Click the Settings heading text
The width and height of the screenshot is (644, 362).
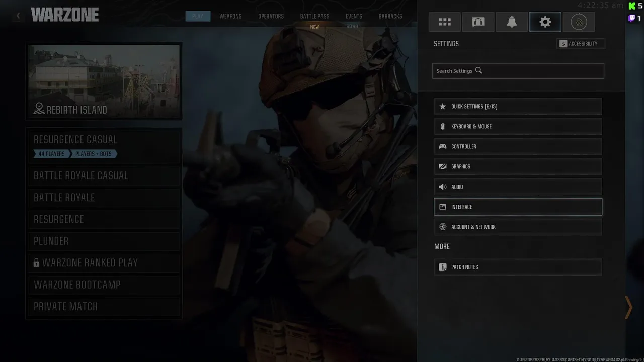click(x=446, y=44)
